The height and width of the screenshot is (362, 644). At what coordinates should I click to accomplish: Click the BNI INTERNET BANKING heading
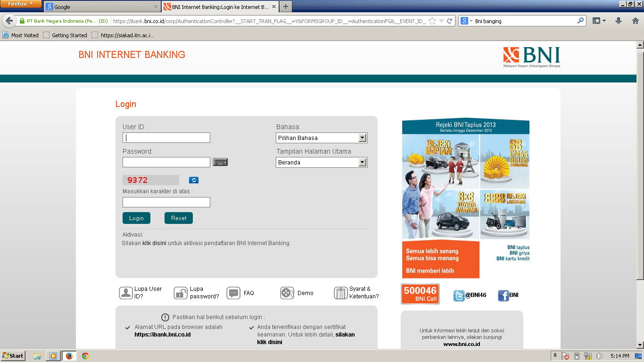pos(132,55)
